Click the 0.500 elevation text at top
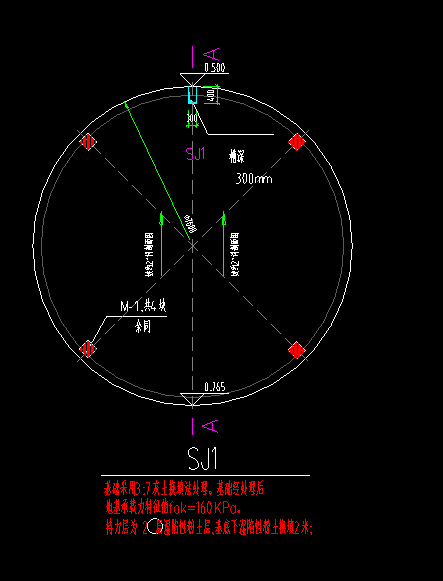The height and width of the screenshot is (581, 443). pos(214,68)
